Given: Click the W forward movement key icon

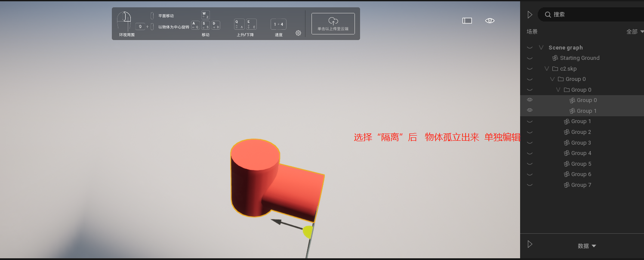Looking at the screenshot, I should [206, 15].
